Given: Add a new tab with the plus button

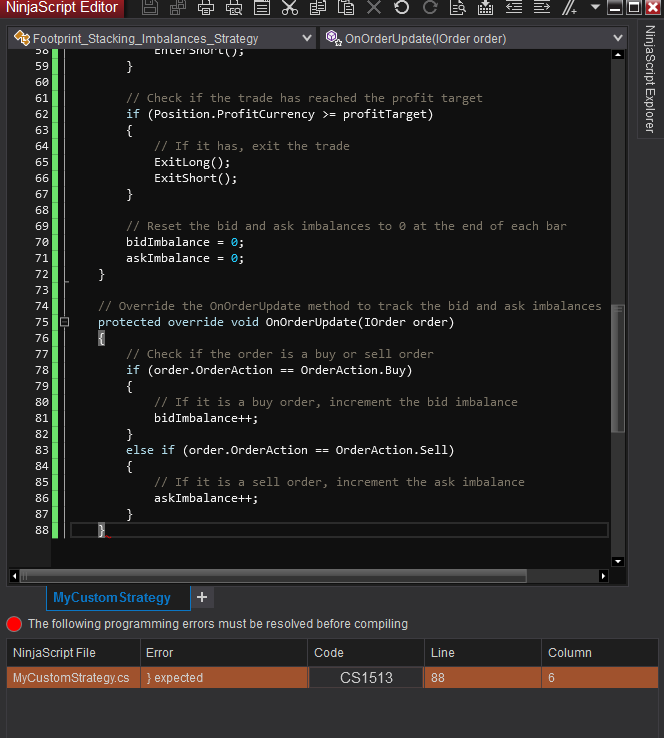Looking at the screenshot, I should pyautogui.click(x=201, y=597).
